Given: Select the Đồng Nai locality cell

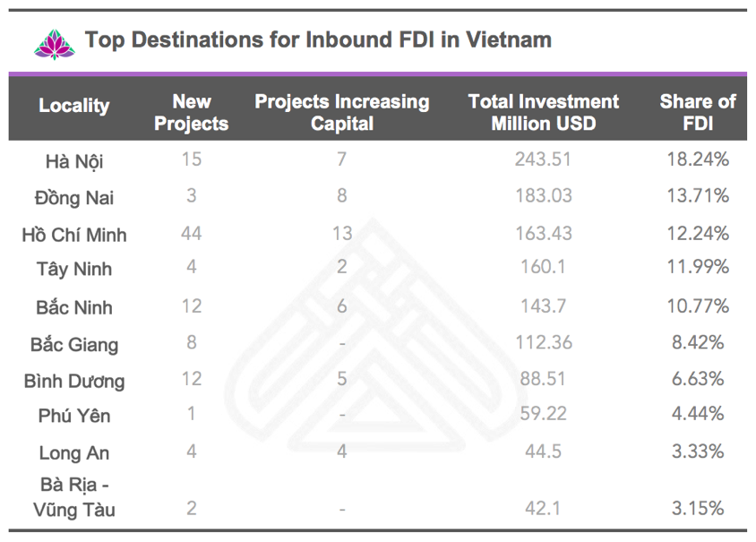Looking at the screenshot, I should coord(74,197).
